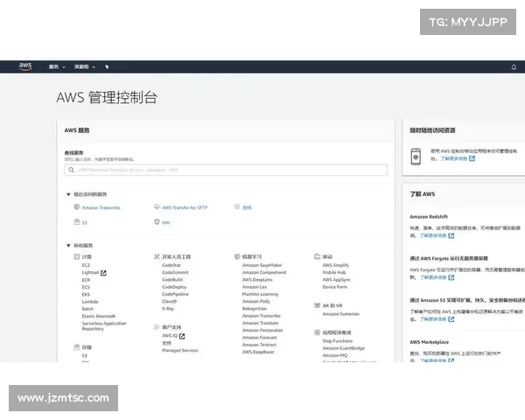Screen dimensions: 525x420
Task: Open Batch service
Action: pyautogui.click(x=87, y=309)
